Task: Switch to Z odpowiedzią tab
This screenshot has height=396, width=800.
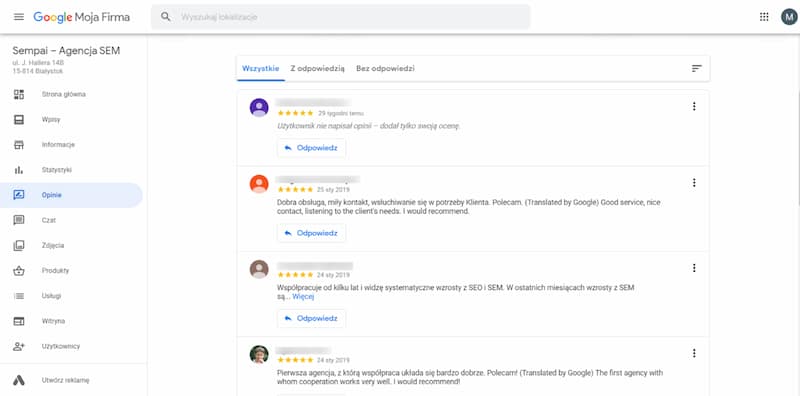Action: point(318,68)
